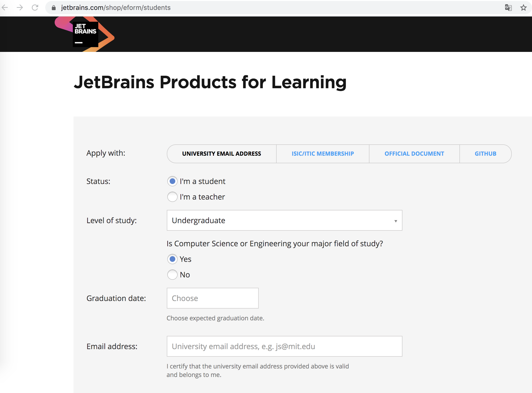Click the university Email address field

(284, 346)
